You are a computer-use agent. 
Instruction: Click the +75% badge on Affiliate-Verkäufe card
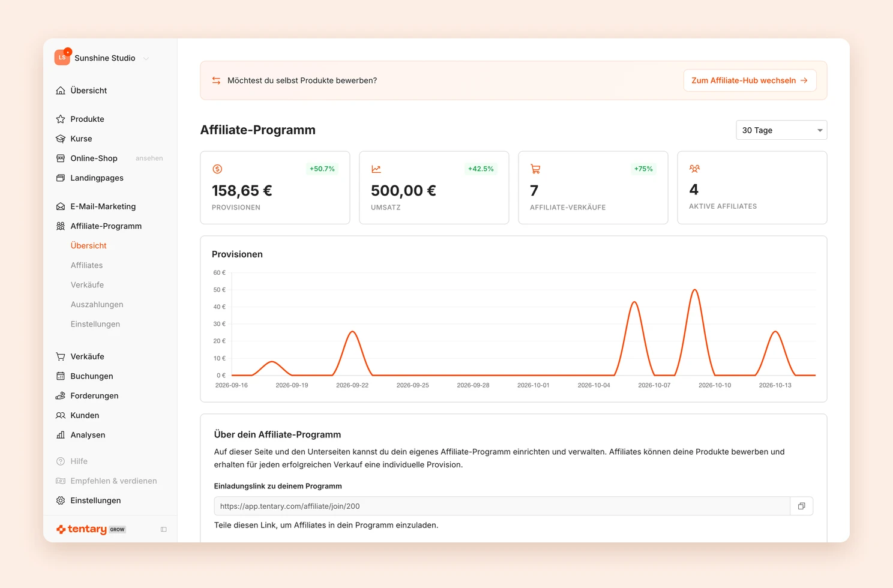point(643,169)
